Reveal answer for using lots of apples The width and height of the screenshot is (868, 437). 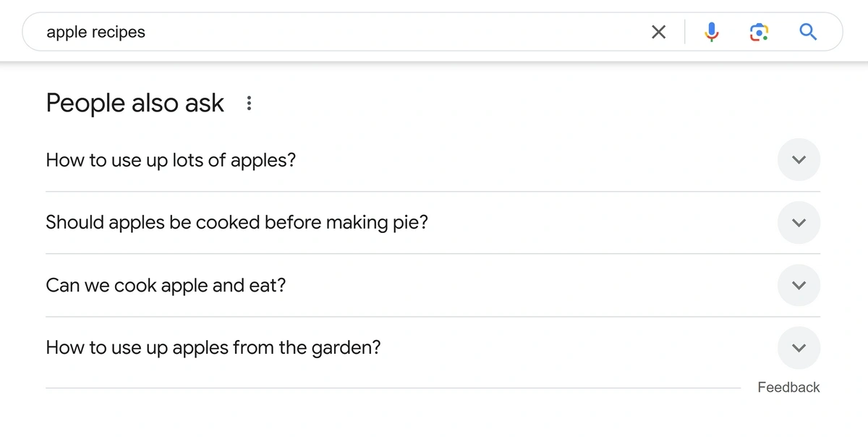click(x=170, y=160)
